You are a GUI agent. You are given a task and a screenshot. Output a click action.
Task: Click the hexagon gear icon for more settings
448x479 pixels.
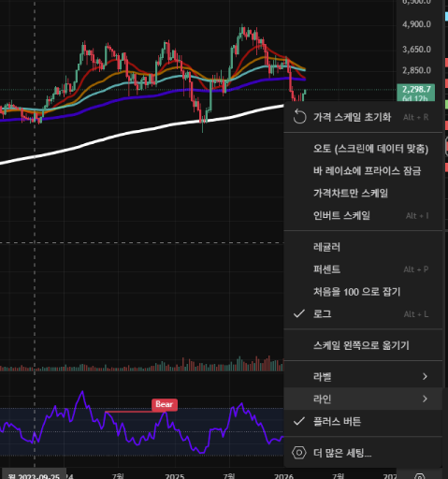coord(299,453)
